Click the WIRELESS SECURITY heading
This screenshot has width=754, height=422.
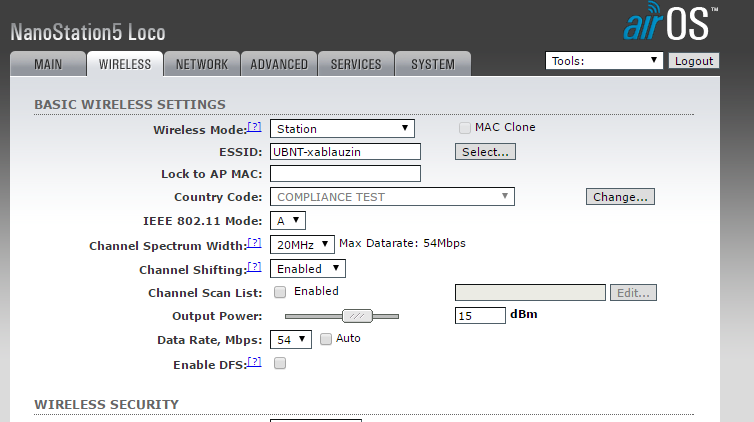[x=106, y=404]
